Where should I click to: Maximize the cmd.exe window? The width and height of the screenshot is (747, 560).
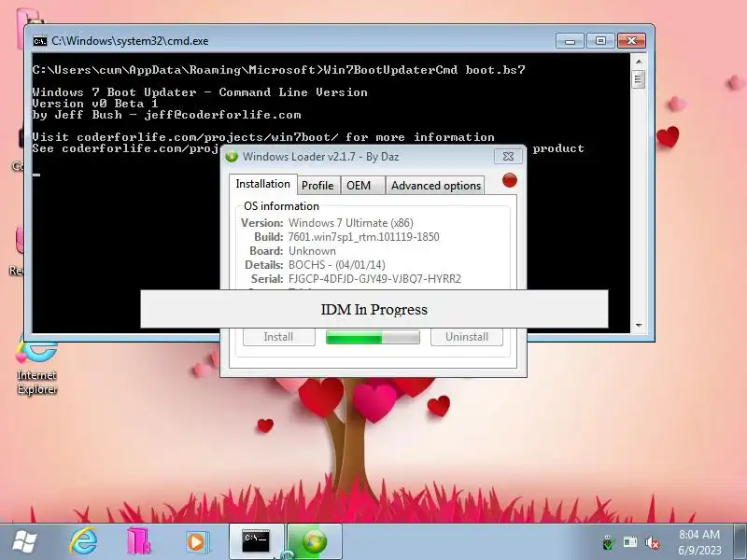point(600,41)
